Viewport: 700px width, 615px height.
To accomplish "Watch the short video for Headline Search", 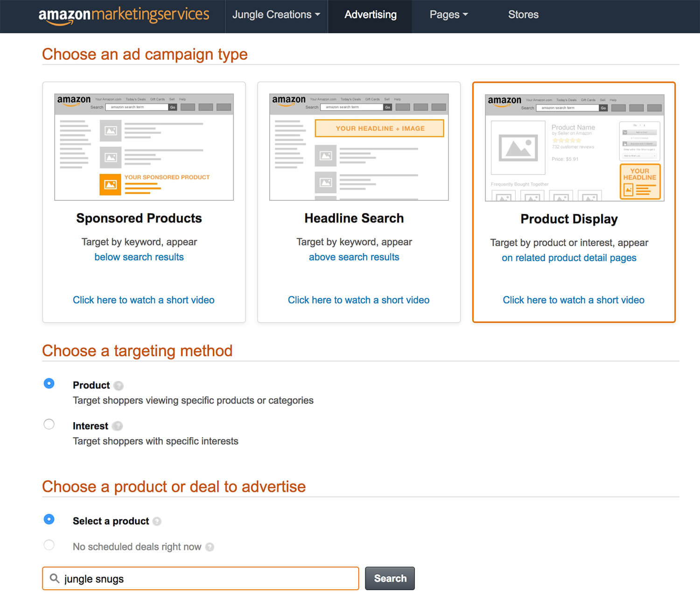I will pyautogui.click(x=359, y=300).
